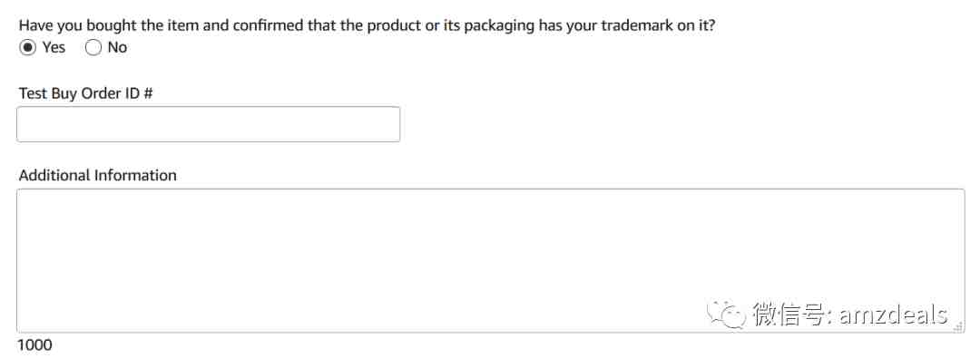Focus the Test Buy Order ID field
Image resolution: width=980 pixels, height=358 pixels.
[x=208, y=124]
